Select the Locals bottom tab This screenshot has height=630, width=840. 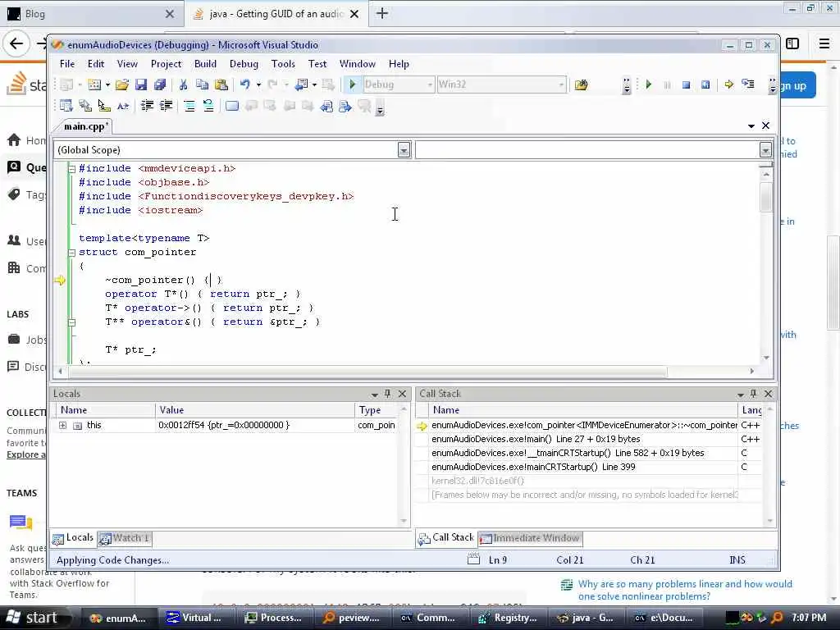click(x=73, y=538)
